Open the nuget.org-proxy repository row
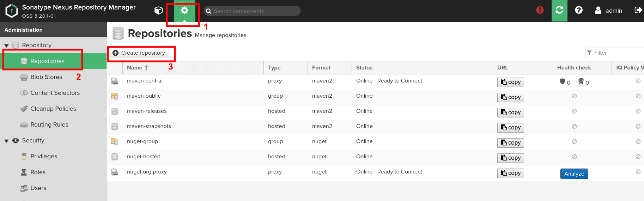 [x=375, y=173]
